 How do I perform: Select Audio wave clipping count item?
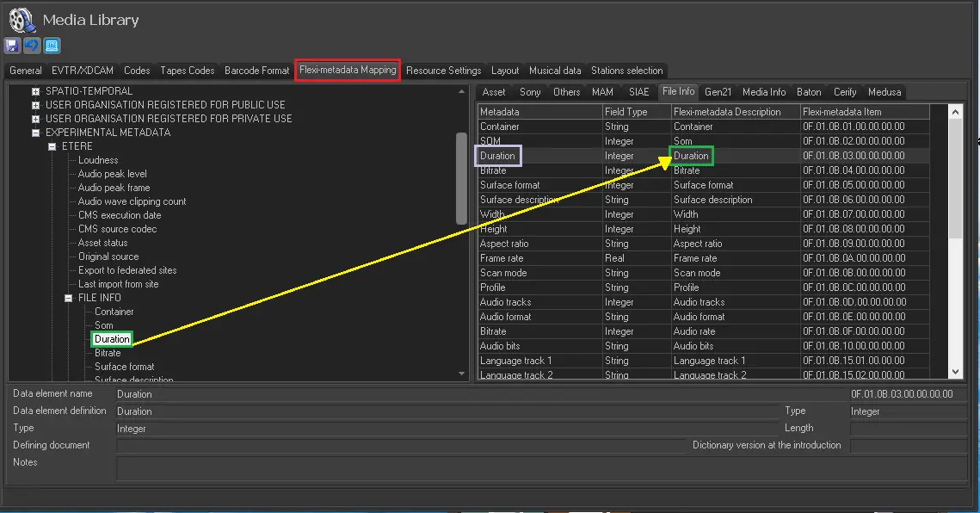click(132, 201)
